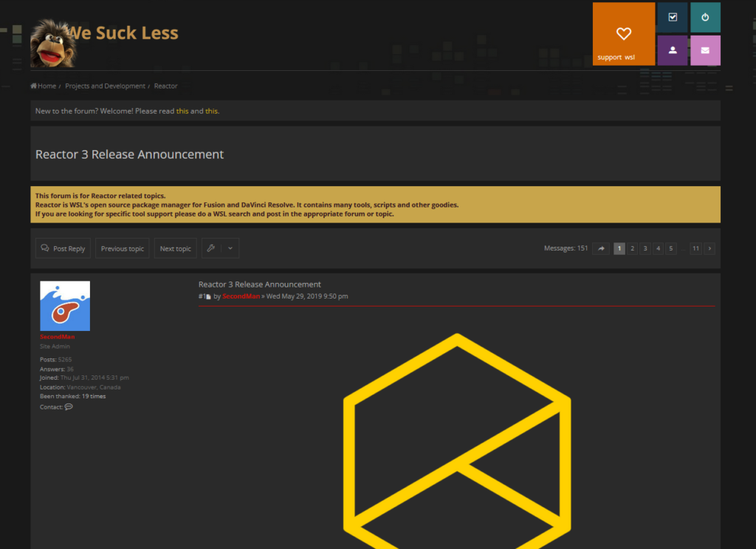756x549 pixels.
Task: Go to next page using the arrow after 11
Action: 709,248
